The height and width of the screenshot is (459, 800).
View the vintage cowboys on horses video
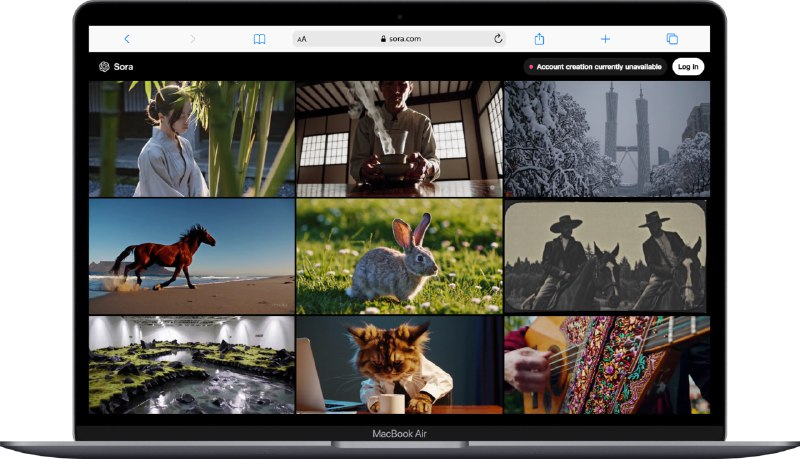point(607,256)
